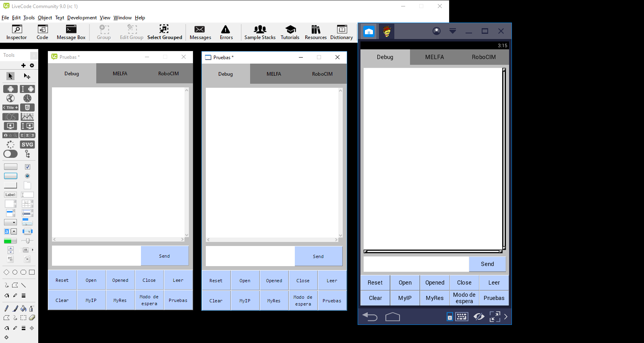Screen dimensions: 644x343
Task: Open the Development menu
Action: 82,18
